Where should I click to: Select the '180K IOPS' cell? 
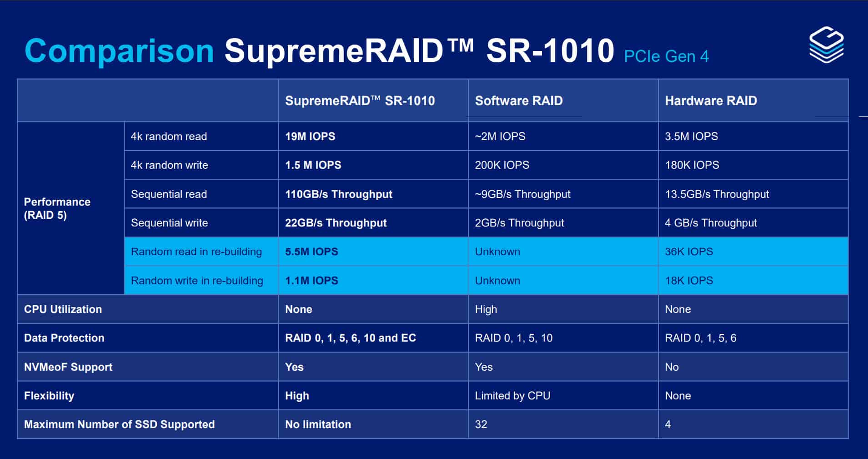point(753,165)
